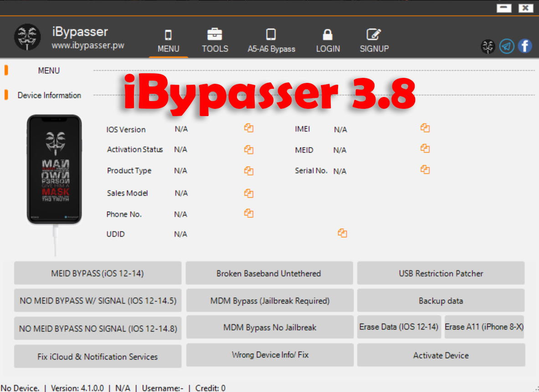Click the phone device image

pyautogui.click(x=54, y=169)
